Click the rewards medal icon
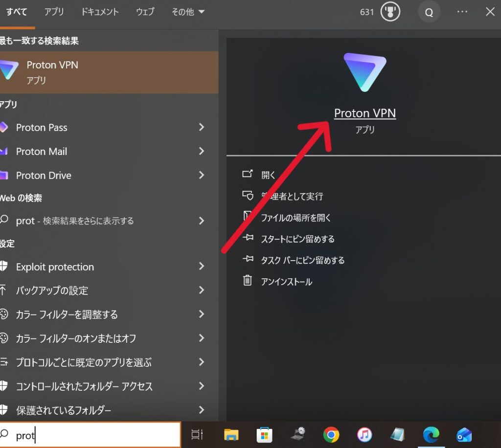The height and width of the screenshot is (448, 501). (390, 12)
